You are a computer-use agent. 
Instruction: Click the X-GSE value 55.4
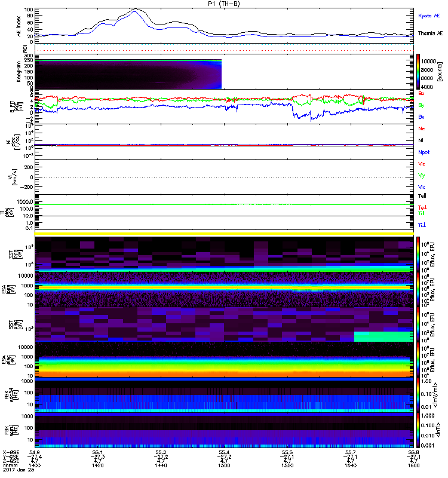(x=224, y=452)
